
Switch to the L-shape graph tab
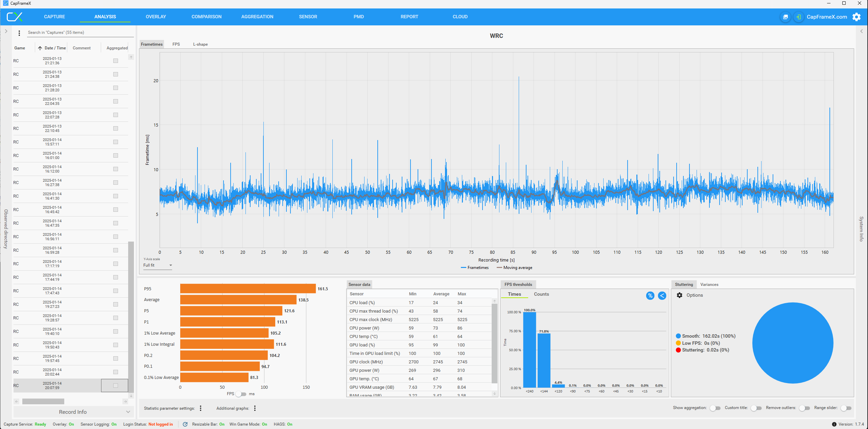pos(200,44)
